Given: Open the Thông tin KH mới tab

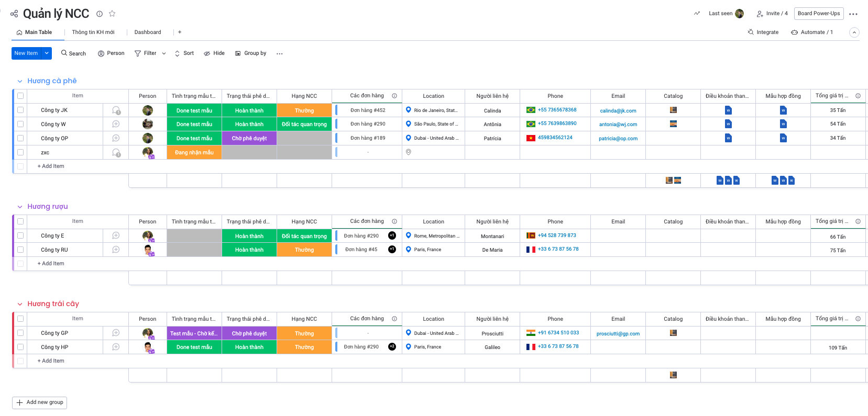Looking at the screenshot, I should click(x=93, y=32).
